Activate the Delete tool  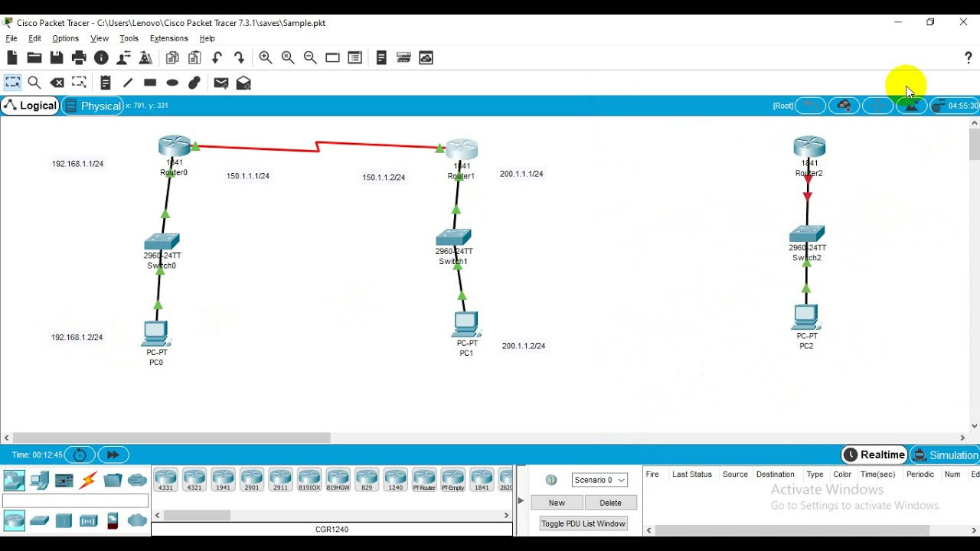pyautogui.click(x=57, y=83)
